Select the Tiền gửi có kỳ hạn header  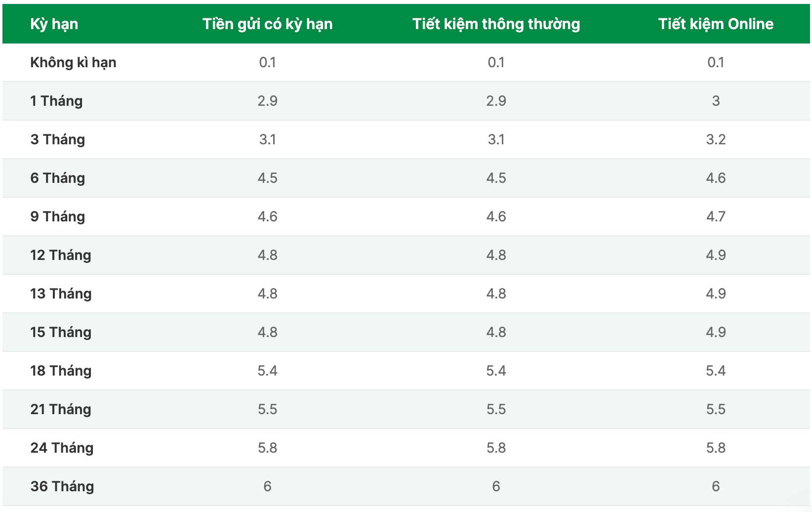pos(268,24)
